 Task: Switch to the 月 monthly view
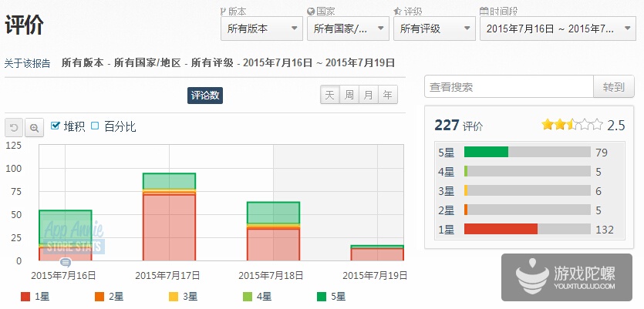369,96
